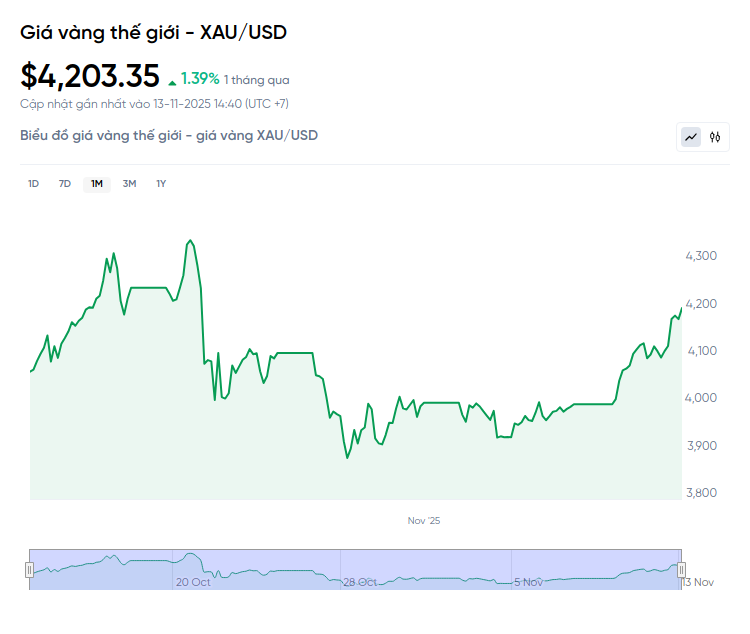Click the 4,300 price axis label
Image resolution: width=750 pixels, height=634 pixels.
point(700,256)
